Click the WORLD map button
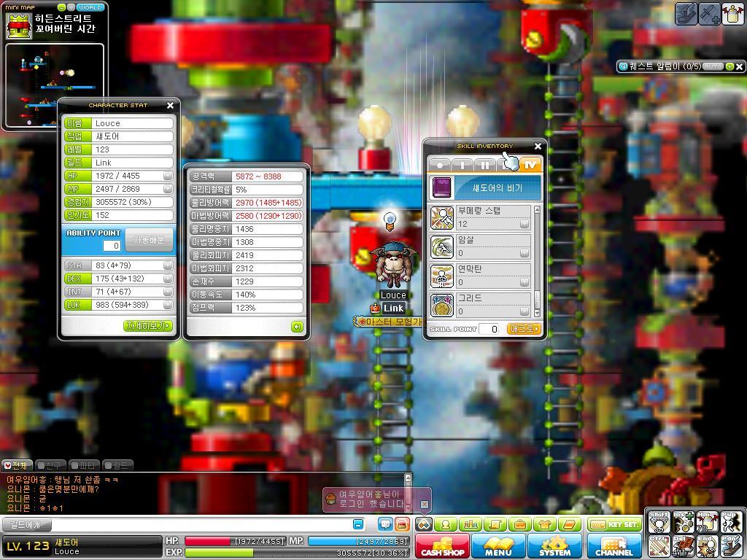This screenshot has width=747, height=560. (x=90, y=7)
